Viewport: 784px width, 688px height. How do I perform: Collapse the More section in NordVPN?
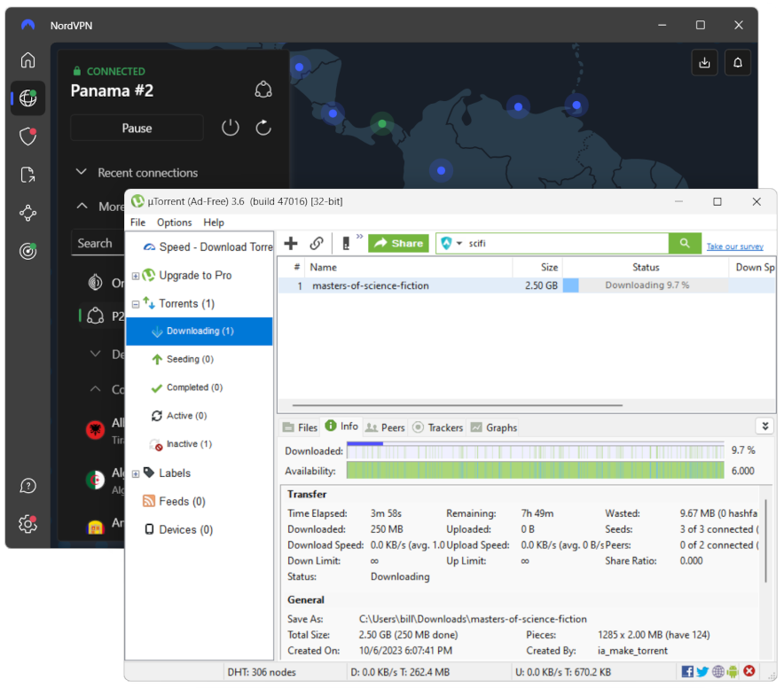pyautogui.click(x=82, y=206)
